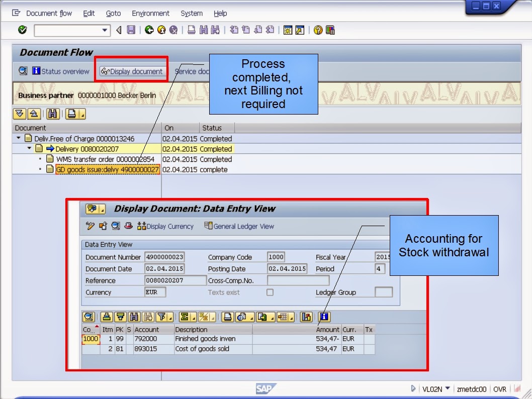Open the Find icon in the document list toolbar
532x399 pixels.
coord(53,114)
